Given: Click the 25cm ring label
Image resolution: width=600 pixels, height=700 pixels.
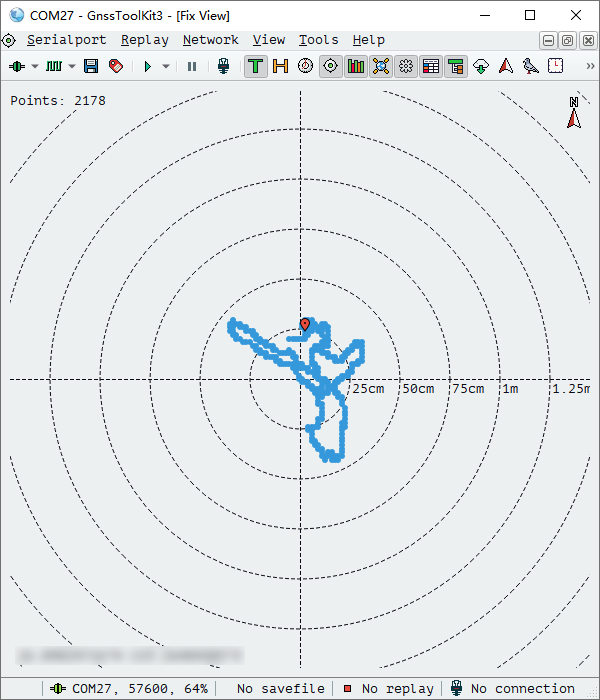Looking at the screenshot, I should coord(368,389).
